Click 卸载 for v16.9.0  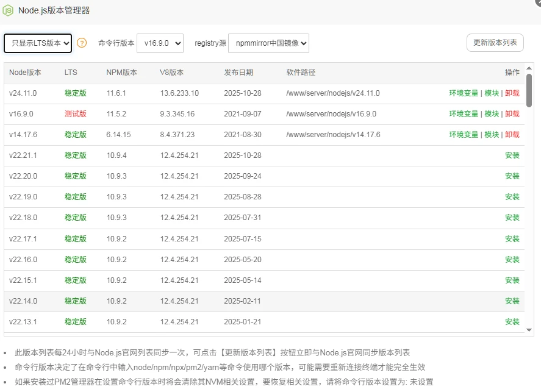tap(512, 114)
